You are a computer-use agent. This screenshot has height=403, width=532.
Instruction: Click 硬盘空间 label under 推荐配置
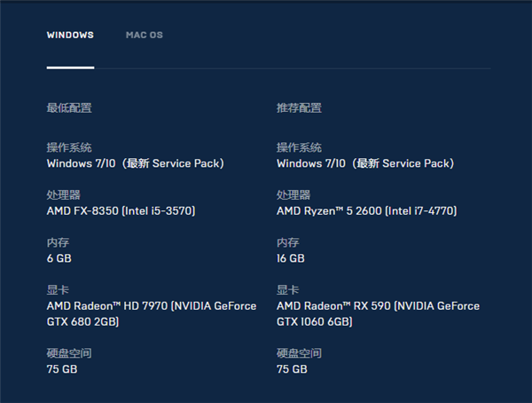pos(299,353)
